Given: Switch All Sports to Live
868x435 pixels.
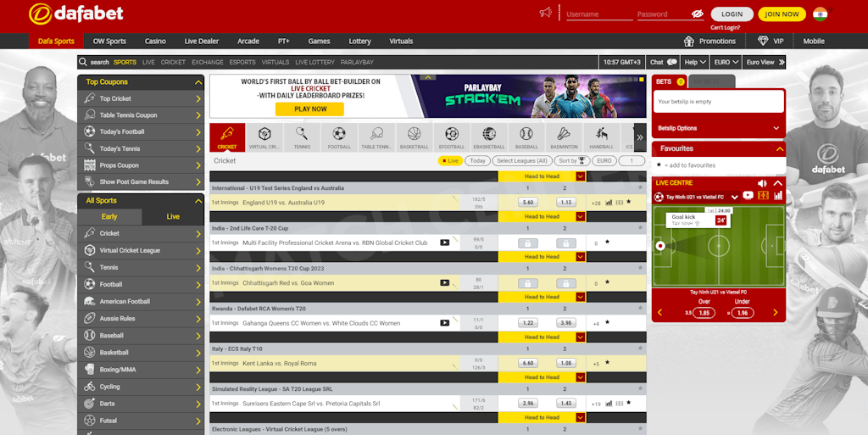Looking at the screenshot, I should click(x=173, y=216).
